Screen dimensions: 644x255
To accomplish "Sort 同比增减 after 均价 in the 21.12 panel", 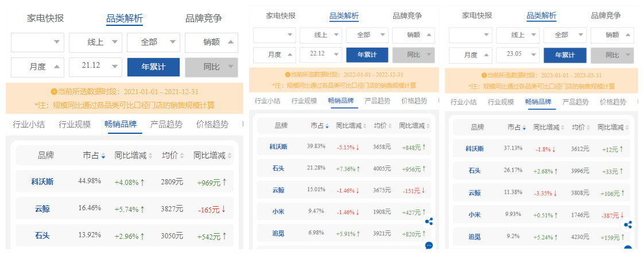I will [x=213, y=156].
